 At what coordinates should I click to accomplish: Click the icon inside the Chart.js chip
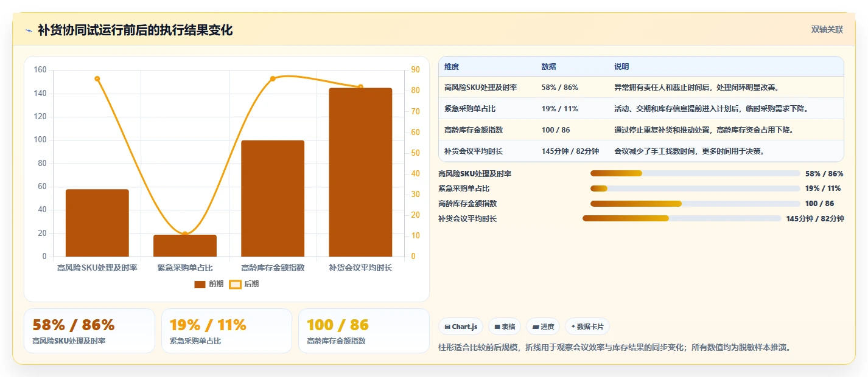point(447,327)
